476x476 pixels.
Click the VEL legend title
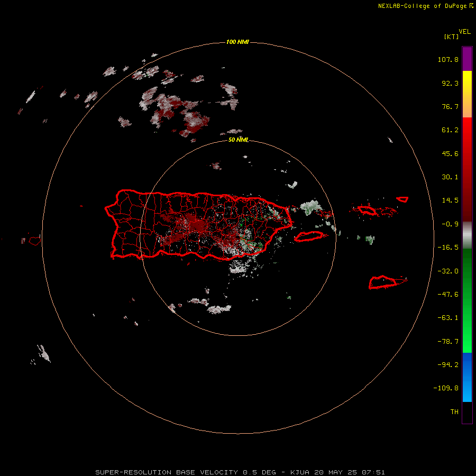pyautogui.click(x=464, y=32)
